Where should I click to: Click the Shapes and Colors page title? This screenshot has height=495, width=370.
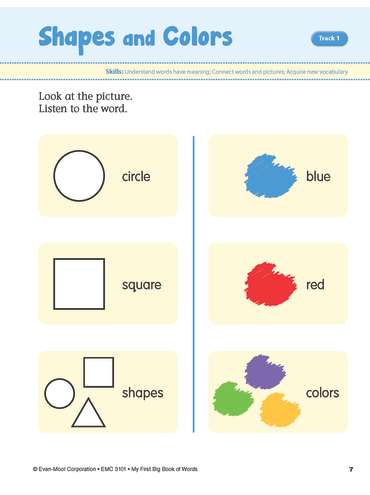[x=135, y=38]
